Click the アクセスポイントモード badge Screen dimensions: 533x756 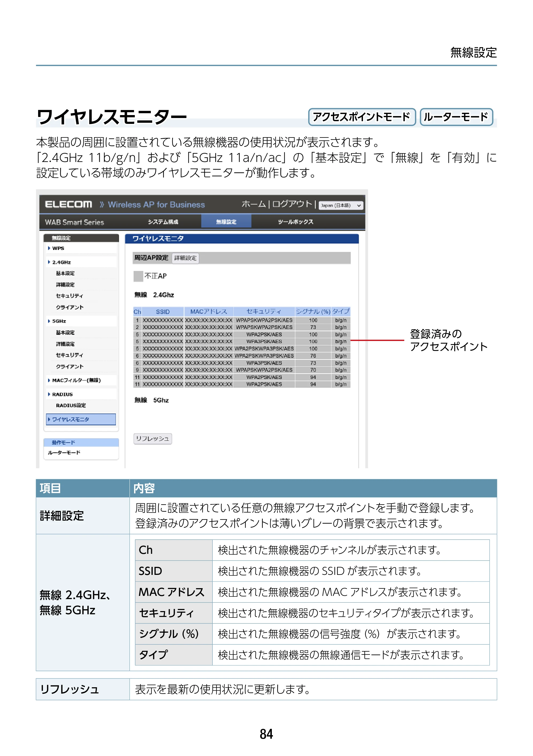tap(362, 117)
